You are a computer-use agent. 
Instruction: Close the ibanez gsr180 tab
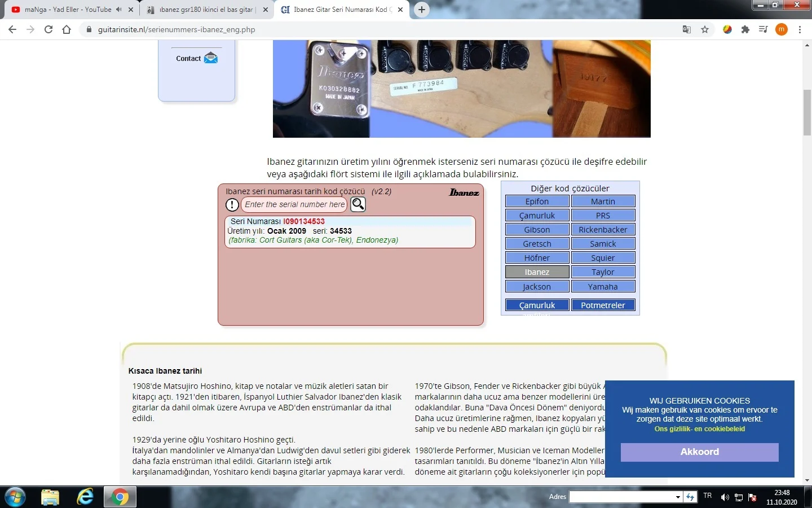click(266, 10)
